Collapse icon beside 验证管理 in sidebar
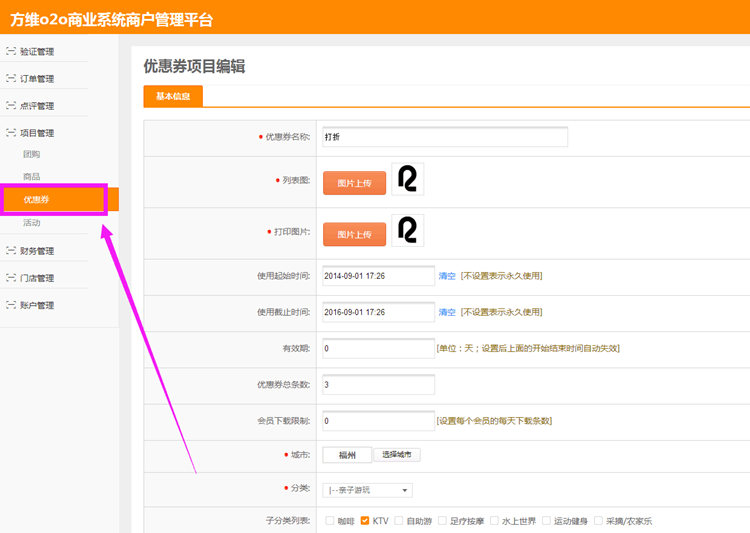The width and height of the screenshot is (750, 533). 11,51
